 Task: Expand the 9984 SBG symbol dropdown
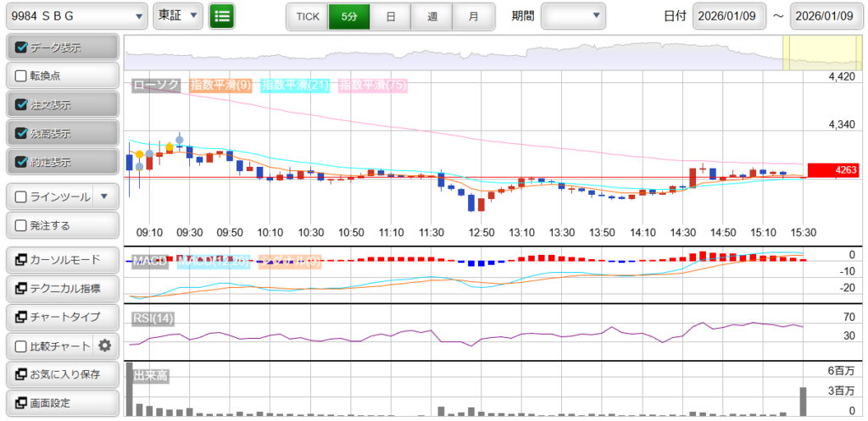click(x=75, y=16)
